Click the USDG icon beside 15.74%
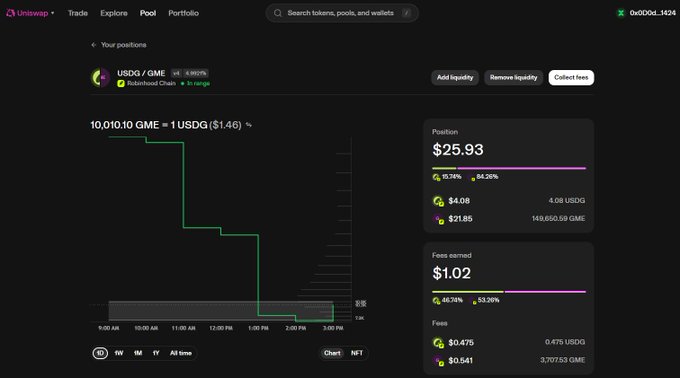 (x=436, y=177)
